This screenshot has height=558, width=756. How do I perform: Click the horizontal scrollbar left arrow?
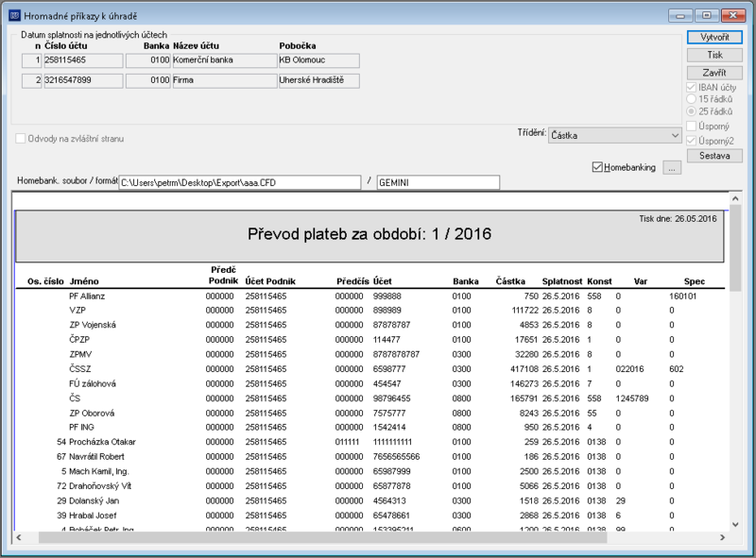(19, 537)
